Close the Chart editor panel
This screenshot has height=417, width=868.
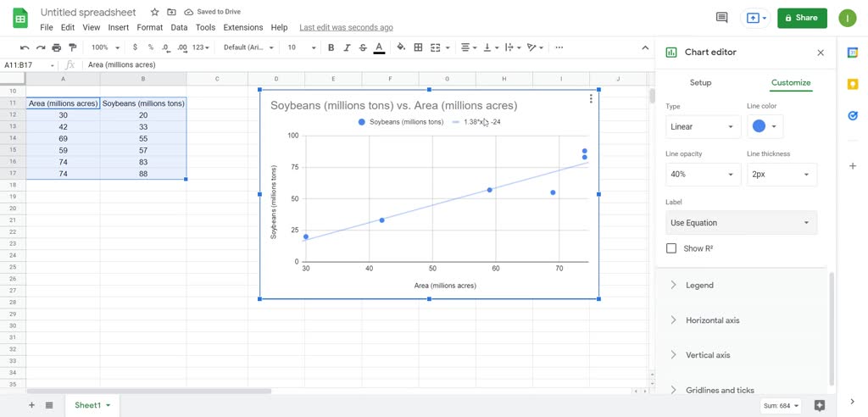click(820, 53)
